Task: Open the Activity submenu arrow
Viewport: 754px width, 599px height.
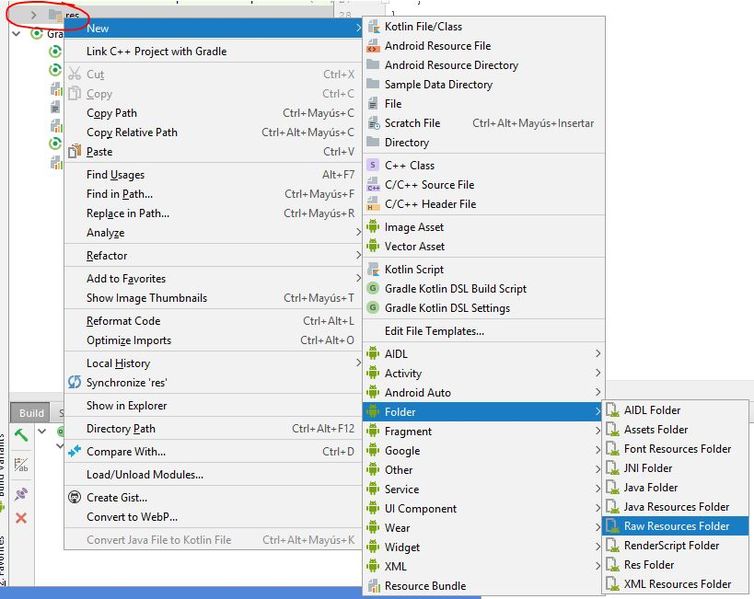Action: (598, 373)
